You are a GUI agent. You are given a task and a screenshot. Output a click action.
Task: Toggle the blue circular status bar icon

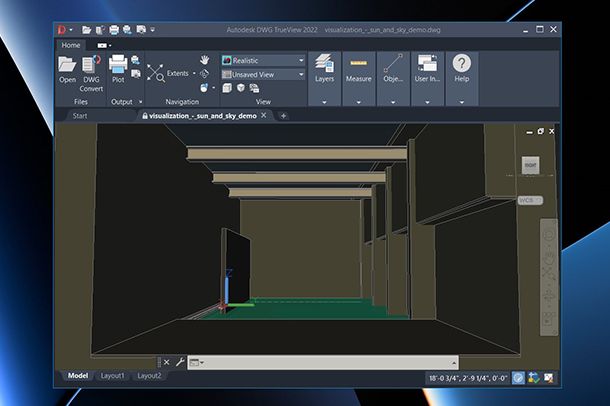point(518,378)
